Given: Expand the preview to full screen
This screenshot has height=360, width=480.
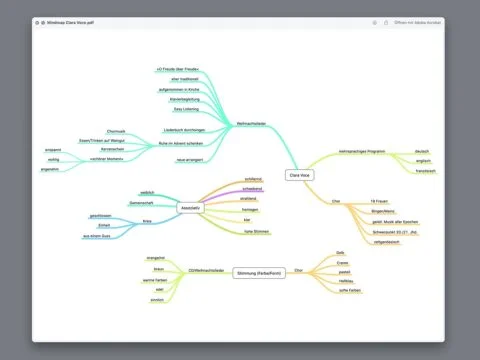Looking at the screenshot, I should 43,23.
